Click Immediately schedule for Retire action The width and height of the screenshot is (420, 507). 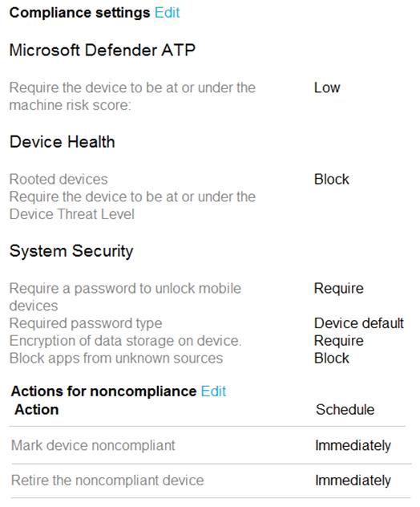(x=353, y=481)
